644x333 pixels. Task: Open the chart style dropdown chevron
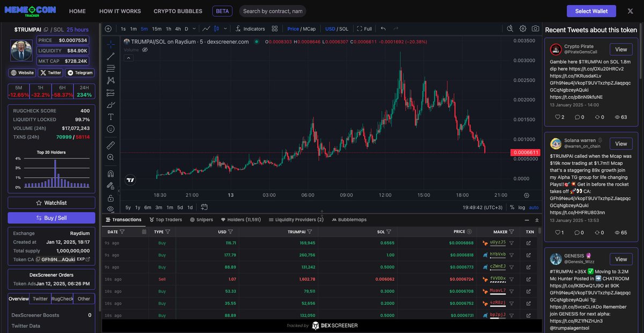225,28
